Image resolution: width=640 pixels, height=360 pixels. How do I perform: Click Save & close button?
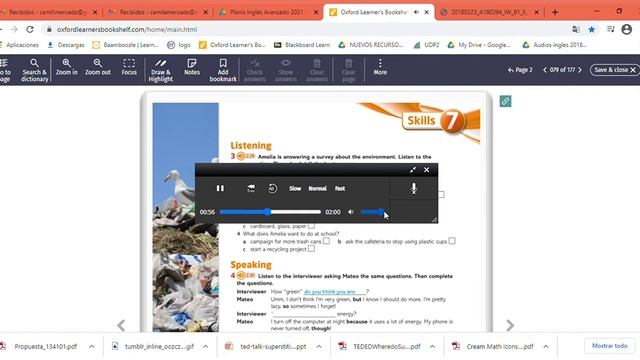(x=614, y=70)
